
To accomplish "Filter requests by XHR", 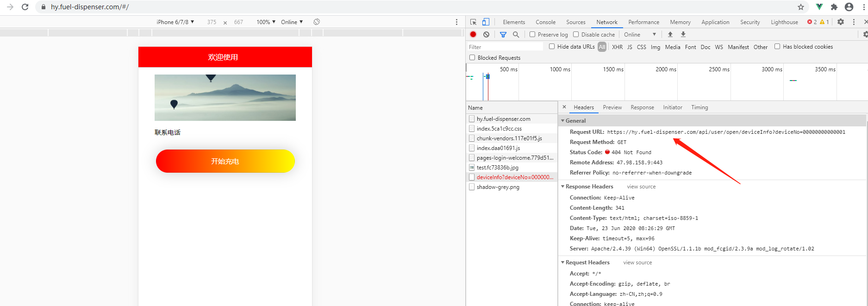I will tap(617, 47).
